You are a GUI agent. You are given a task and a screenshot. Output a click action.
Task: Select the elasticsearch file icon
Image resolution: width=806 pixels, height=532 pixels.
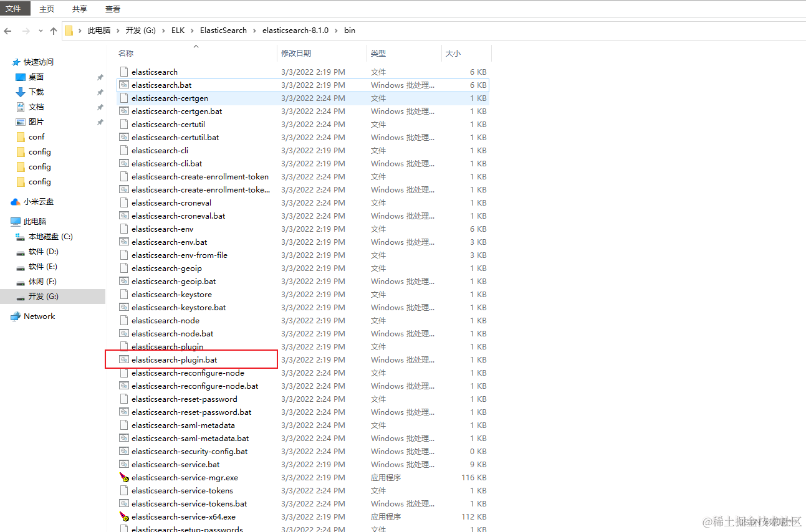click(123, 72)
